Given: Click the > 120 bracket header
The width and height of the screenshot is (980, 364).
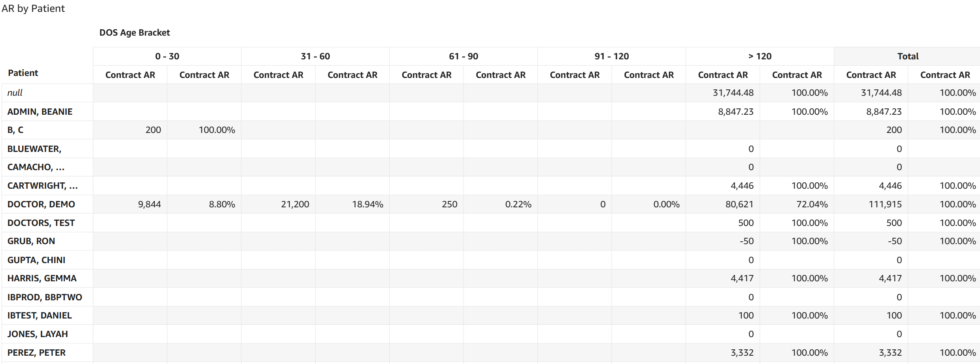Looking at the screenshot, I should [760, 56].
